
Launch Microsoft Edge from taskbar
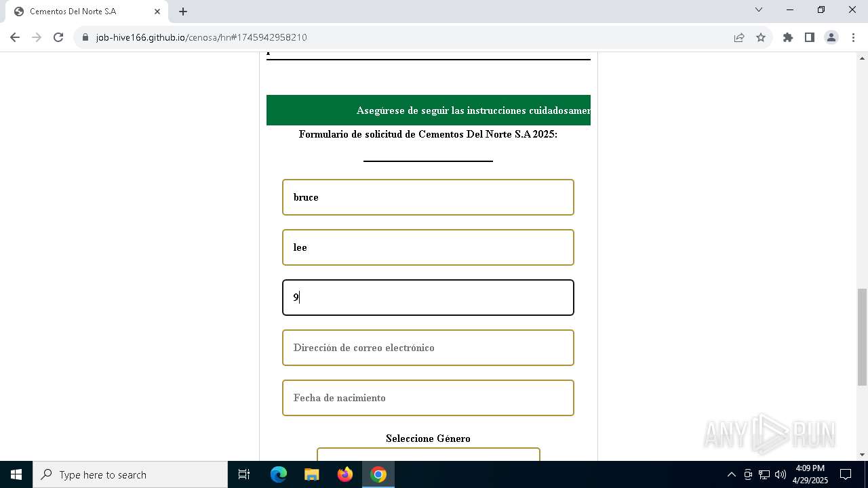click(x=279, y=474)
